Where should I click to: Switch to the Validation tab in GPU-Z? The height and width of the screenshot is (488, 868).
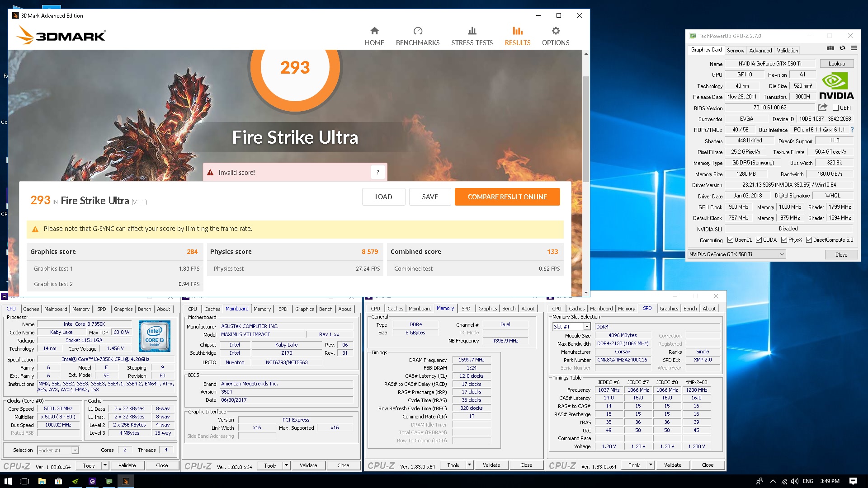(x=788, y=51)
